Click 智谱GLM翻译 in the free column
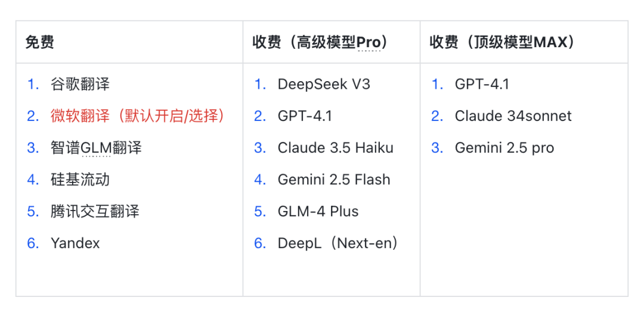The height and width of the screenshot is (316, 644). coord(96,147)
